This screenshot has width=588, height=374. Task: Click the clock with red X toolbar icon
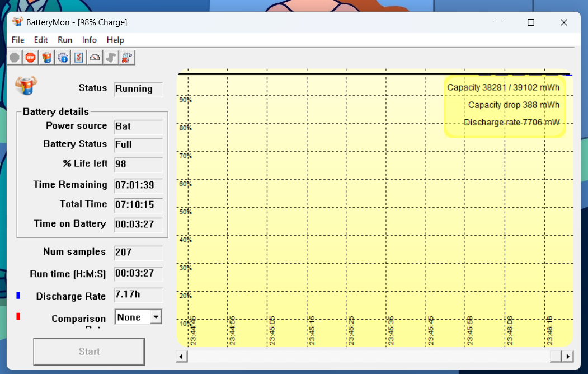[127, 58]
